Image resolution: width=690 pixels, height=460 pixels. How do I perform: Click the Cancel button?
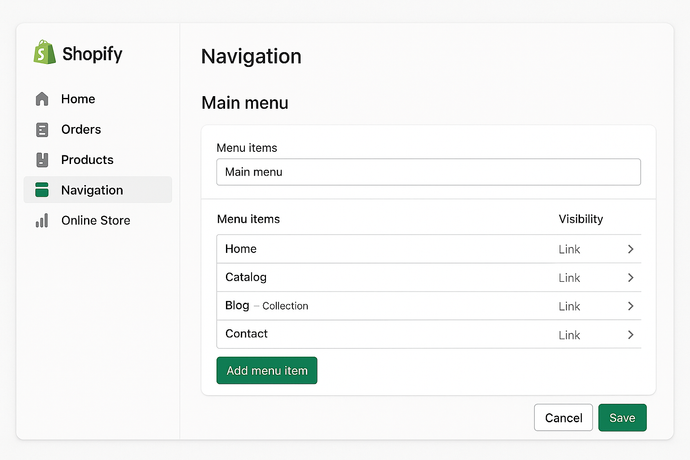(563, 418)
